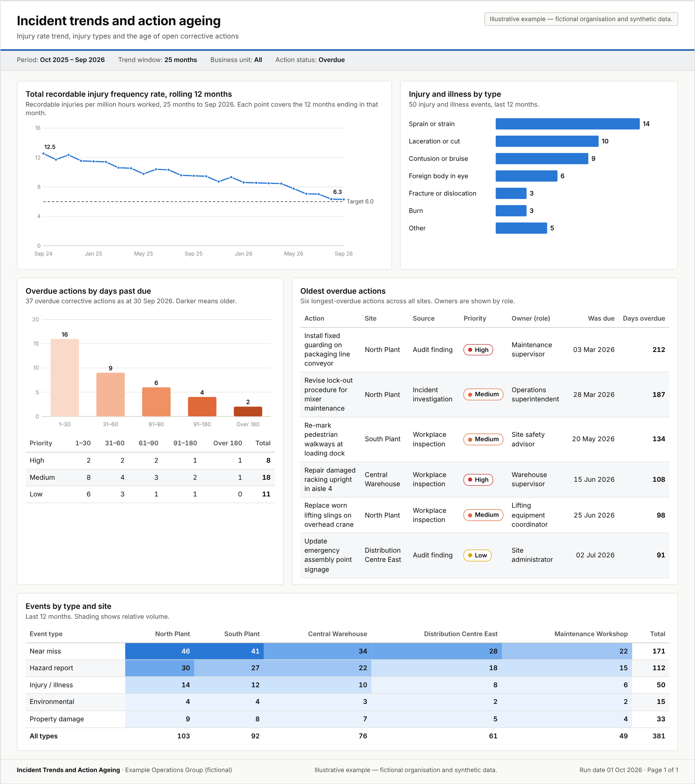Screen dimensions: 695x784
Task: Click the Was due column header
Action: (601, 318)
